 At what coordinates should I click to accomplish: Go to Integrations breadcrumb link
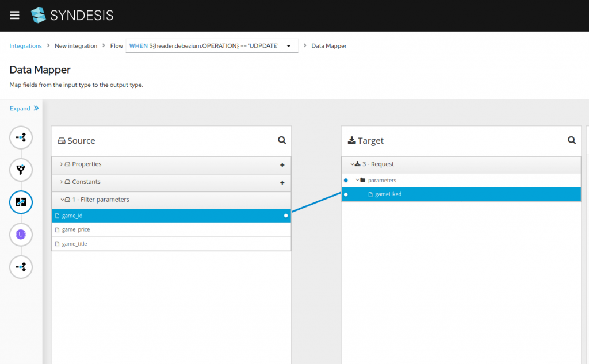[25, 46]
